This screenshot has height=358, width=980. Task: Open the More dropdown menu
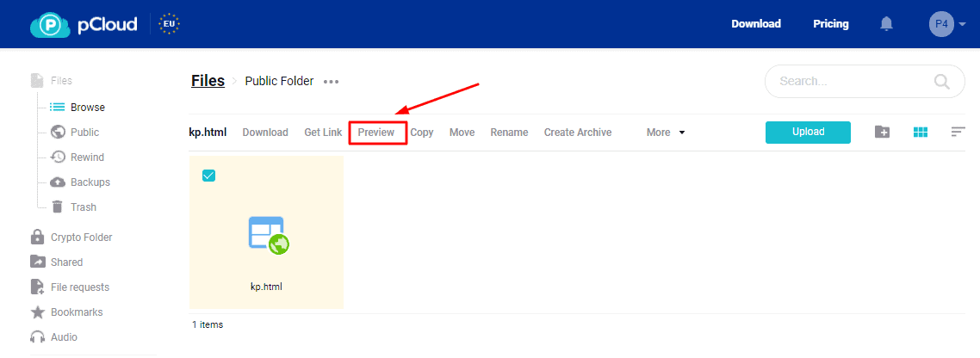point(666,133)
